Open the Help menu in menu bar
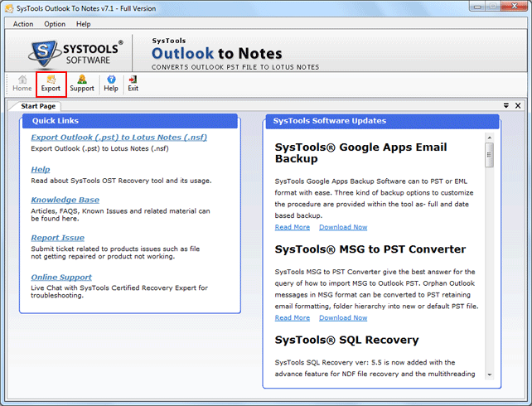The width and height of the screenshot is (532, 406). (83, 24)
